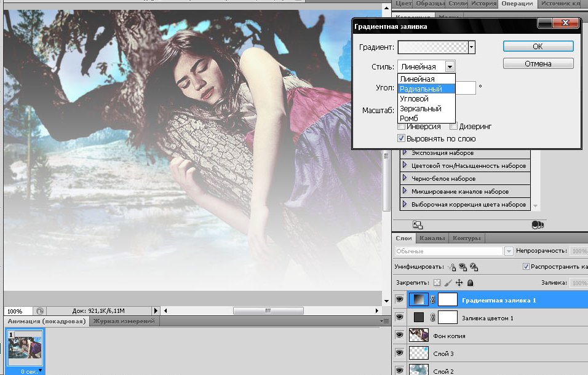Enable the Инверсия checkbox
This screenshot has width=588, height=375.
click(401, 127)
